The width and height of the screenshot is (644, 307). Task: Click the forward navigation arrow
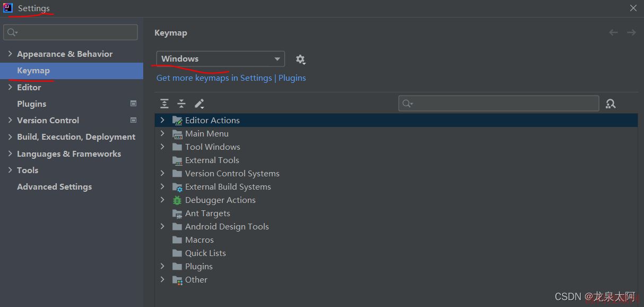(631, 32)
